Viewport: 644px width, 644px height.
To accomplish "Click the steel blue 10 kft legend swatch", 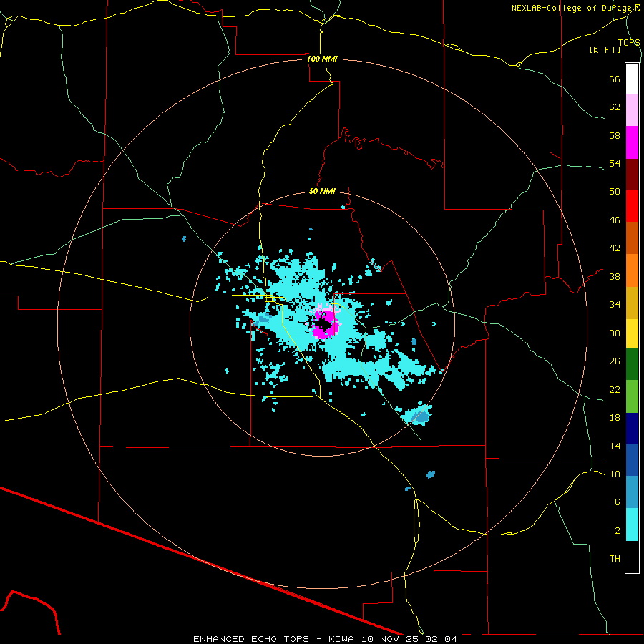I will tap(632, 492).
